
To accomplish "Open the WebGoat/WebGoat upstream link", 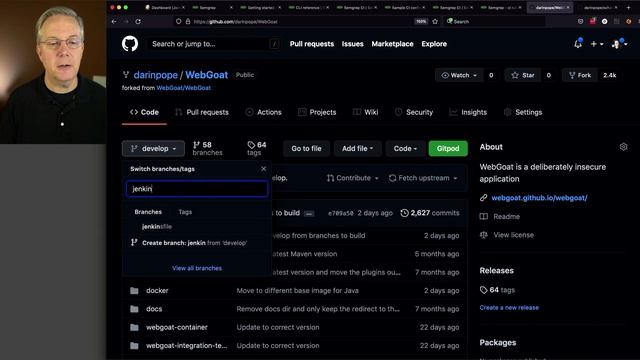I will point(184,88).
